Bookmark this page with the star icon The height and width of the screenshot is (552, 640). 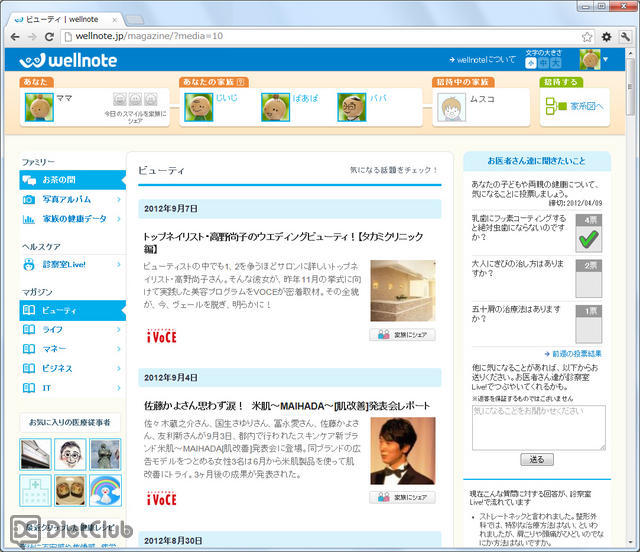click(x=588, y=37)
